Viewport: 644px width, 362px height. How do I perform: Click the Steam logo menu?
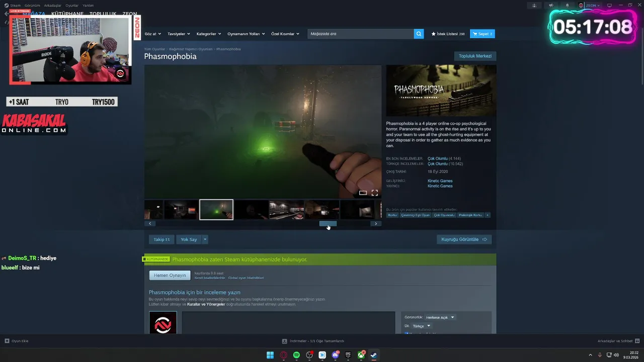point(6,5)
